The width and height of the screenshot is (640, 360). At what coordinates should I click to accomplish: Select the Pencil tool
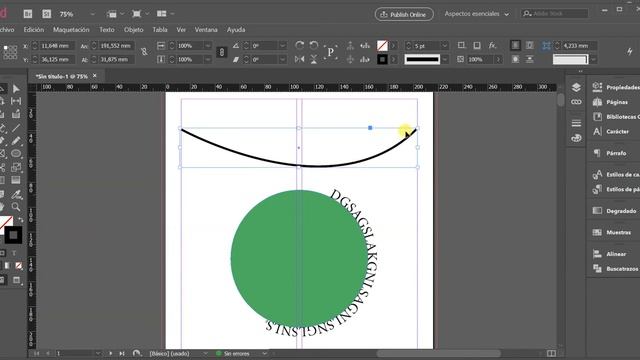click(x=16, y=141)
